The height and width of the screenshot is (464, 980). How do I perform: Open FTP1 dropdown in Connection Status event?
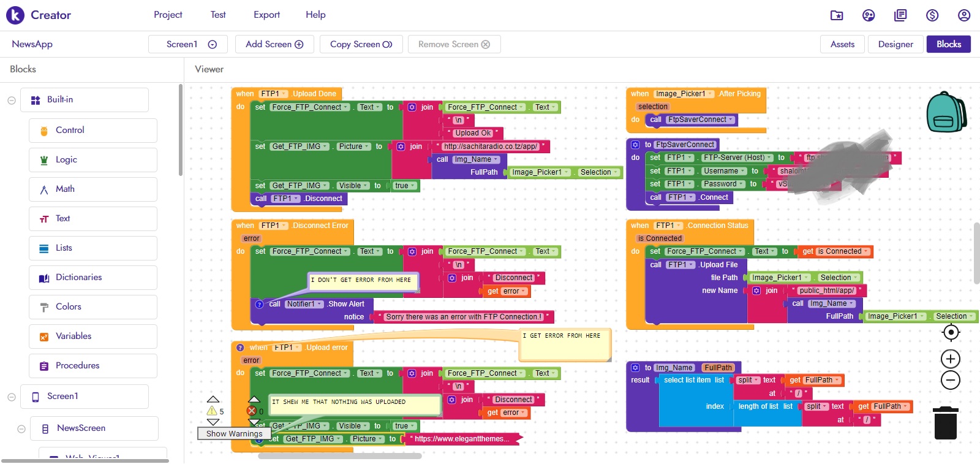coord(668,226)
